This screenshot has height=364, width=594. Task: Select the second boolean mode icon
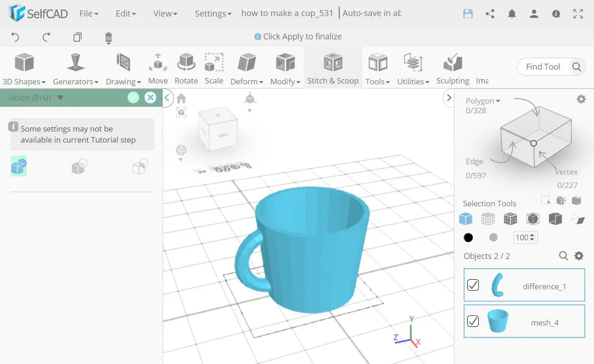pos(79,166)
